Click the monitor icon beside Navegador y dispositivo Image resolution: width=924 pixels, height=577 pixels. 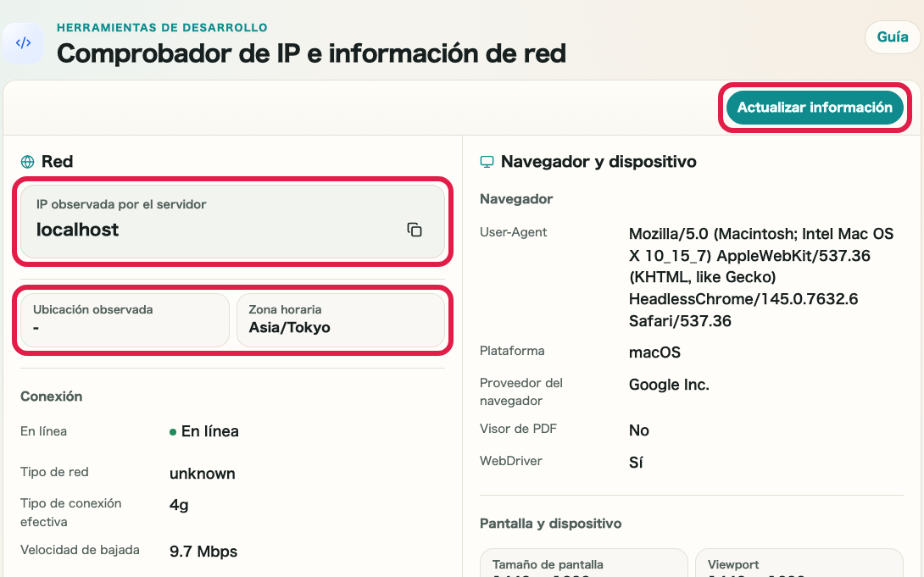(487, 162)
